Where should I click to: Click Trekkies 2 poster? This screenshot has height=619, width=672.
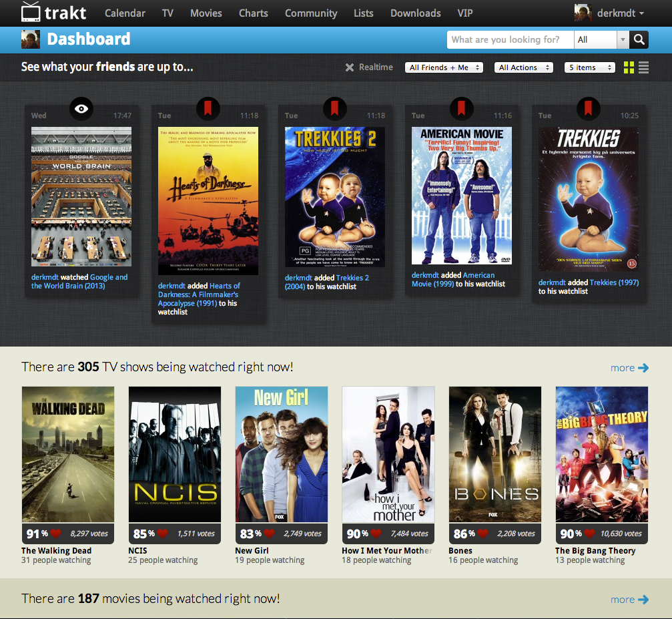click(x=335, y=197)
